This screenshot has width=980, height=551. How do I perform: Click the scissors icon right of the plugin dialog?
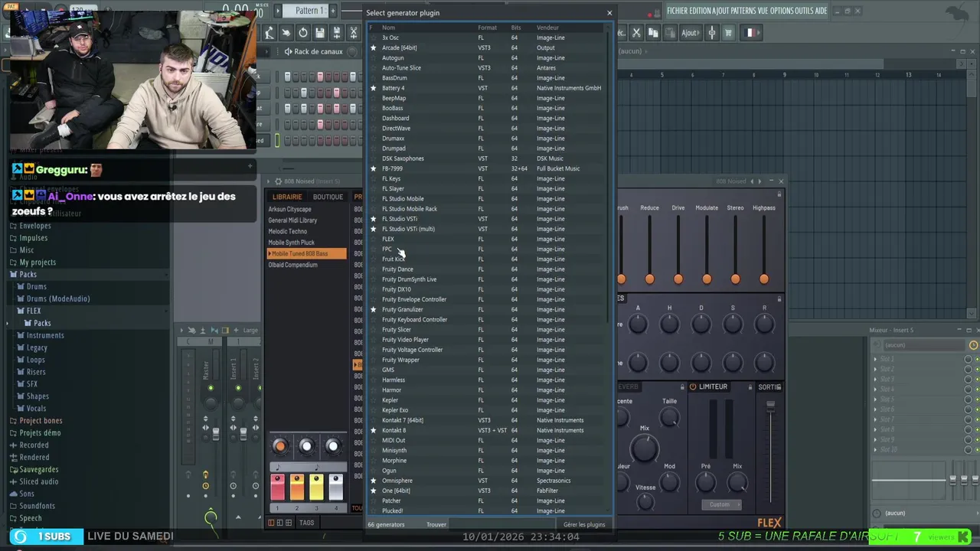coord(635,32)
